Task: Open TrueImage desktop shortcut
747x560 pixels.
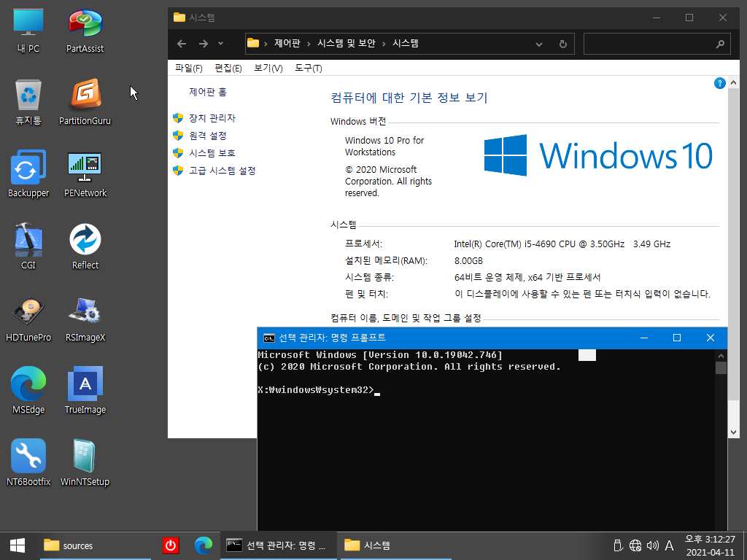Action: [85, 391]
